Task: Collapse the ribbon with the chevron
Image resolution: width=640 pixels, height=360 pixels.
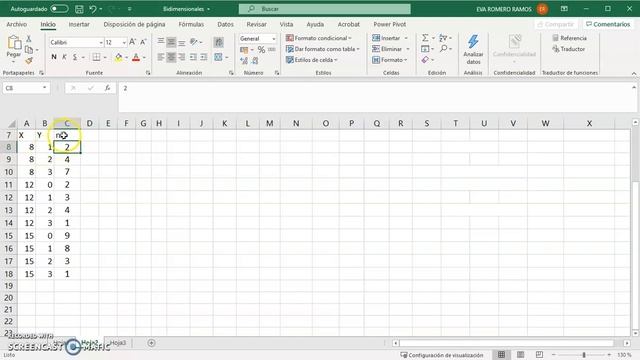Action: click(x=634, y=73)
